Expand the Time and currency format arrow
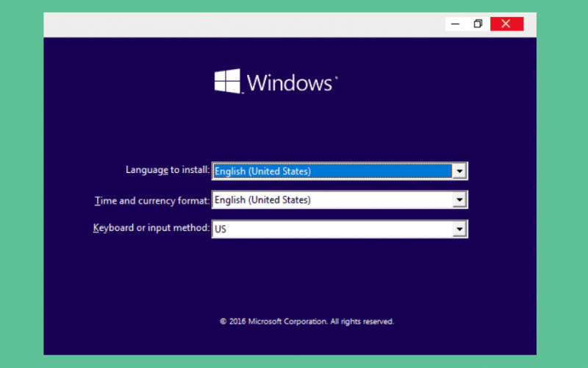 coord(459,199)
